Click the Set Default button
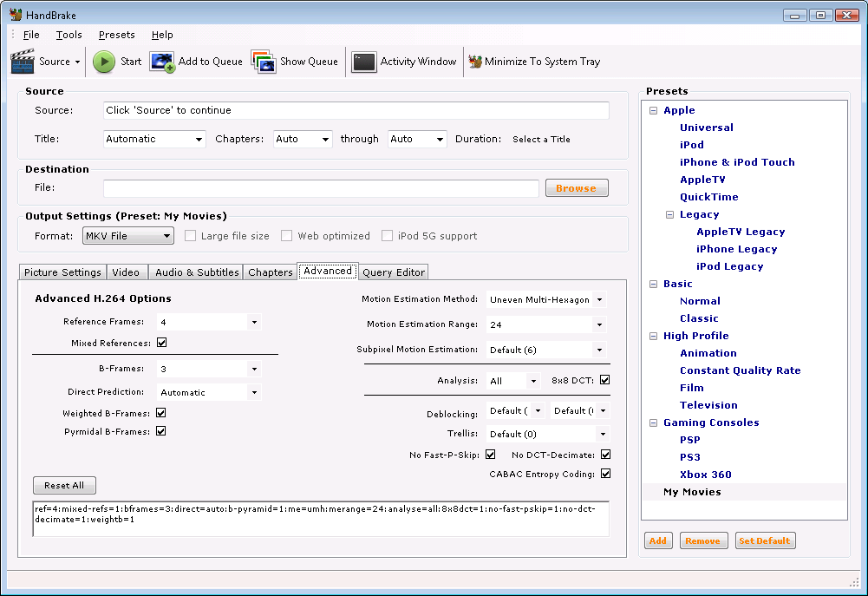The width and height of the screenshot is (868, 596). [765, 540]
